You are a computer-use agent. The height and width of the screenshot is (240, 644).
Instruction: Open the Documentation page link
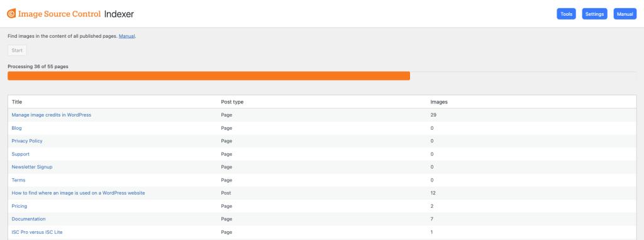(x=29, y=219)
